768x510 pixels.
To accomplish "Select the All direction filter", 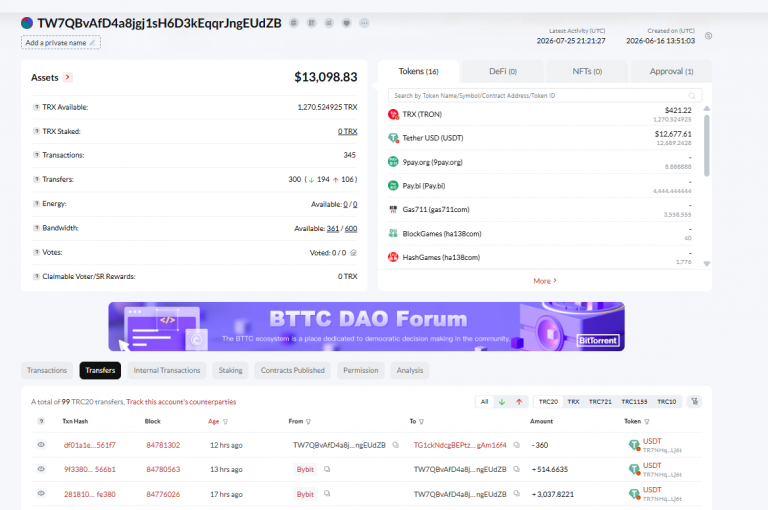I will tap(484, 402).
